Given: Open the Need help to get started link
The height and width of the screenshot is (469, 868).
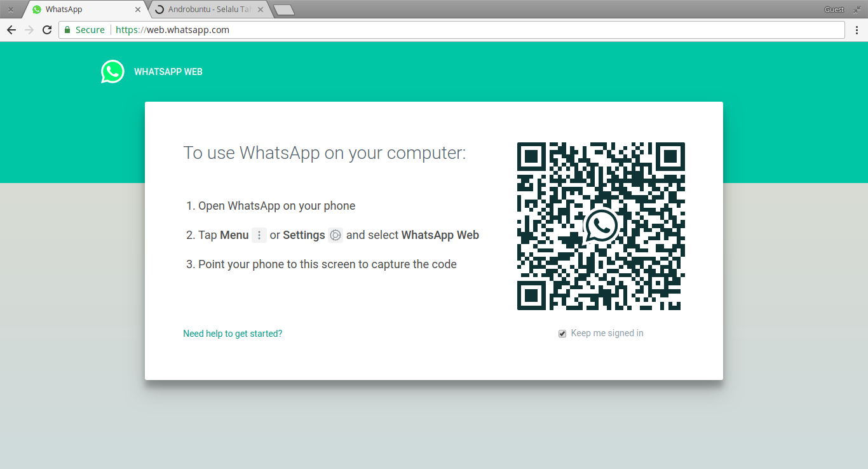Looking at the screenshot, I should (233, 333).
